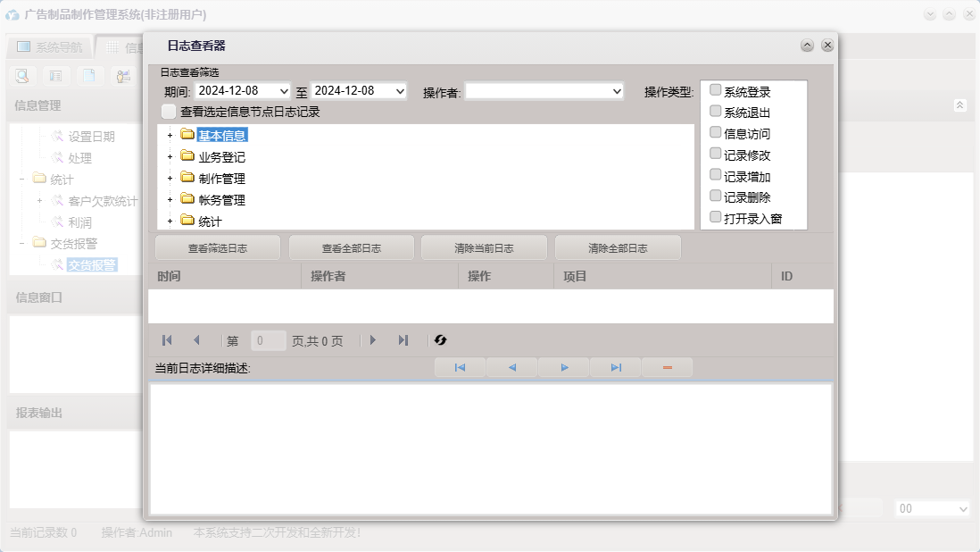Jump to first log detail record
This screenshot has width=980, height=552.
pyautogui.click(x=460, y=368)
